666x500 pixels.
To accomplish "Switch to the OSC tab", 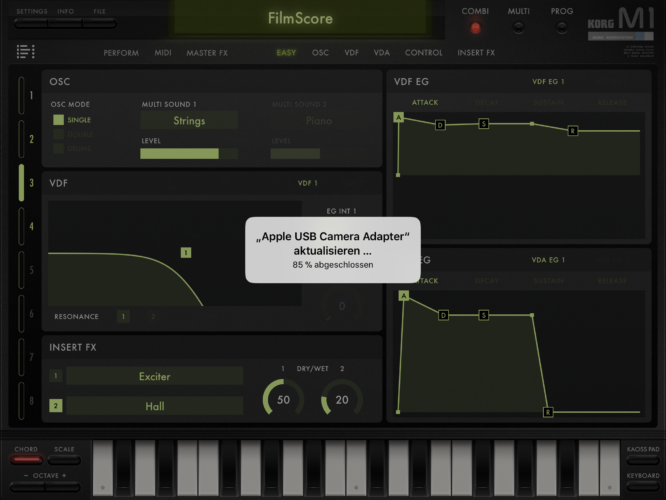I will coord(320,53).
